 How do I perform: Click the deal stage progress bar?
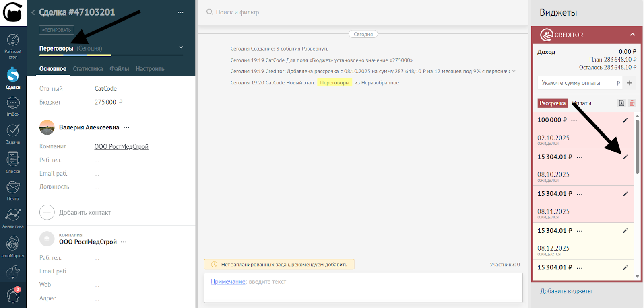(x=111, y=55)
